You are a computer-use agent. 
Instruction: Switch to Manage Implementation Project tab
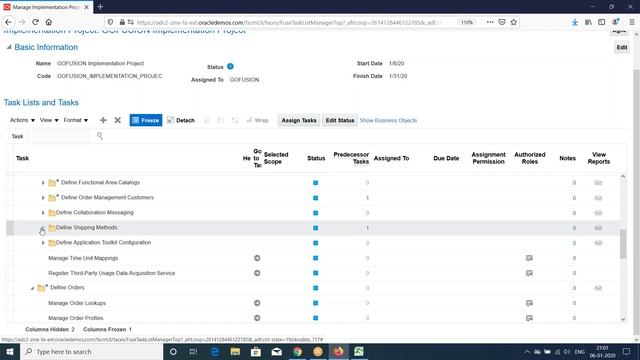click(46, 7)
